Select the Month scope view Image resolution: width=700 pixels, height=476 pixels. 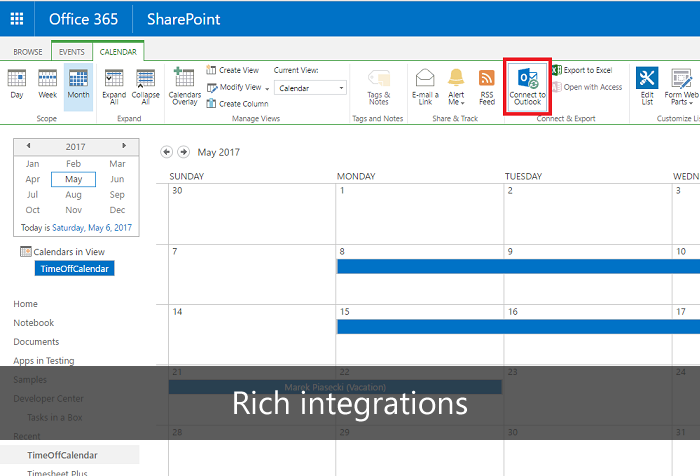78,86
